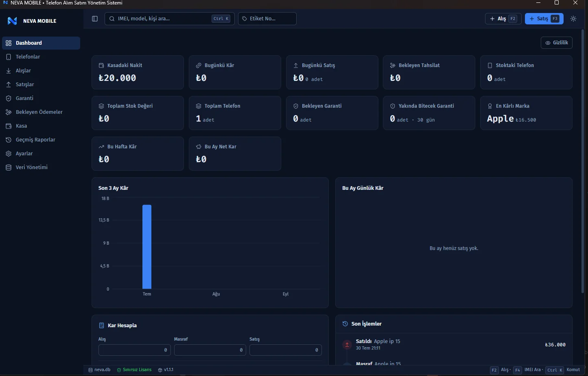Click the Masraf field in Kar Hesapla
Screen dimensions: 588x376
click(x=210, y=350)
